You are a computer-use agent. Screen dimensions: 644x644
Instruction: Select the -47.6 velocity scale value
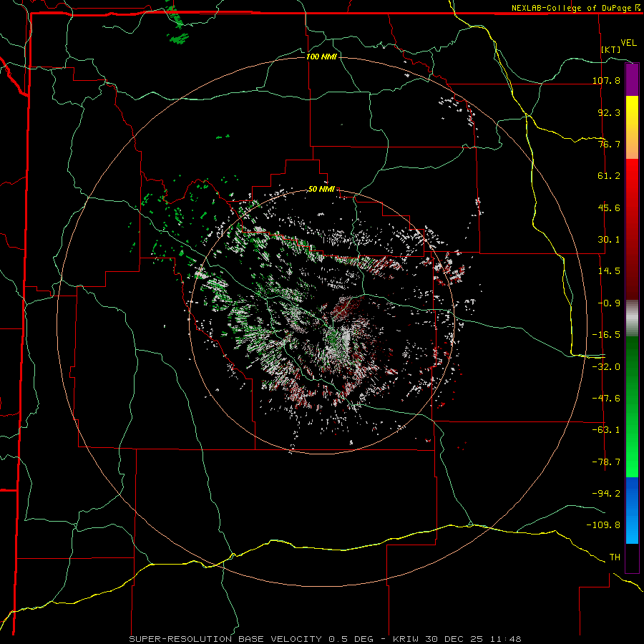(x=606, y=399)
